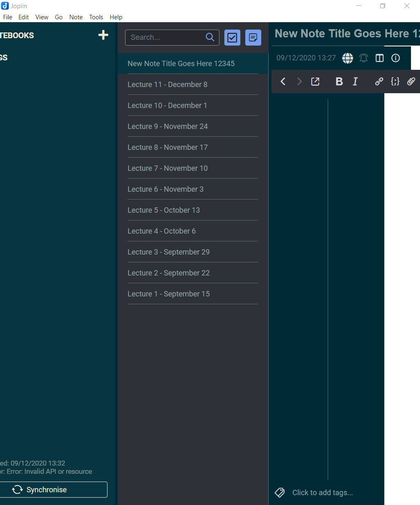Open the Help menu
Screen dimensions: 420x505
click(x=116, y=17)
